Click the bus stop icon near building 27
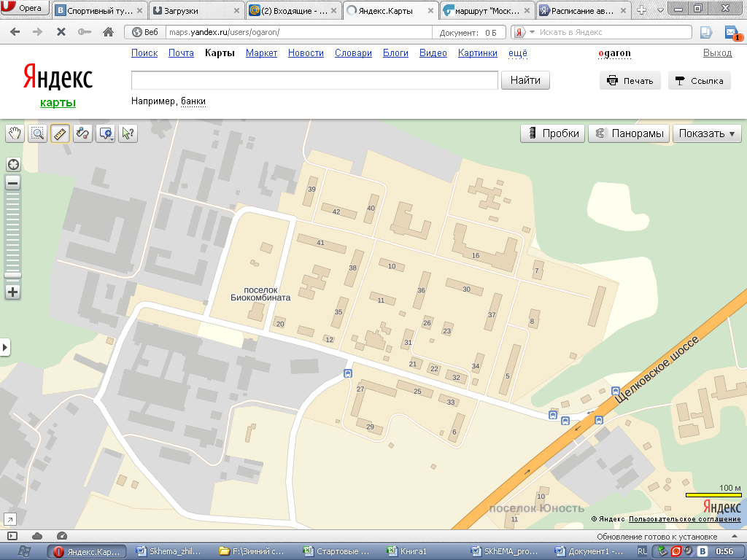The height and width of the screenshot is (560, 747). 348,374
